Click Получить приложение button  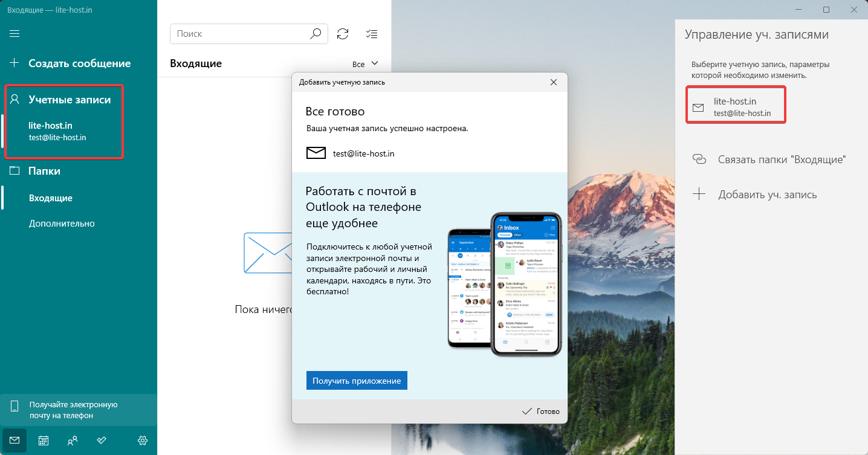[357, 381]
